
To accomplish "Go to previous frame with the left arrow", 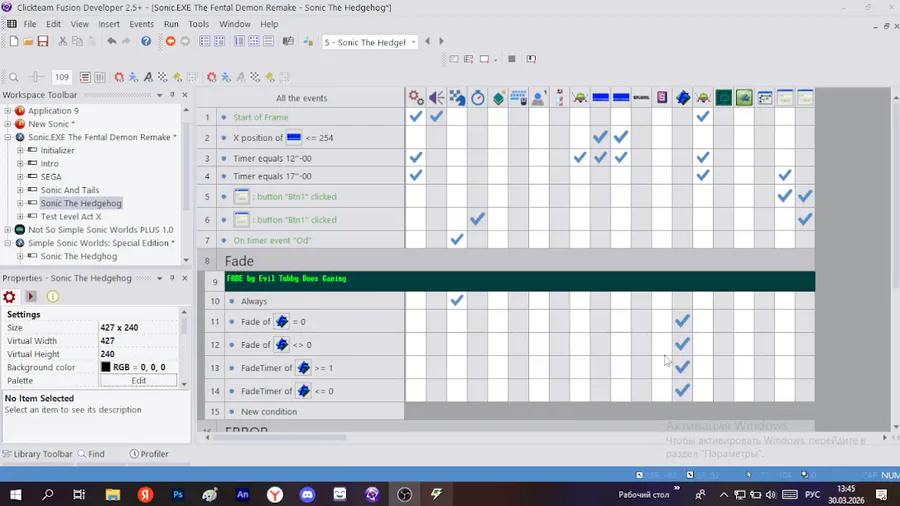I will click(x=428, y=41).
